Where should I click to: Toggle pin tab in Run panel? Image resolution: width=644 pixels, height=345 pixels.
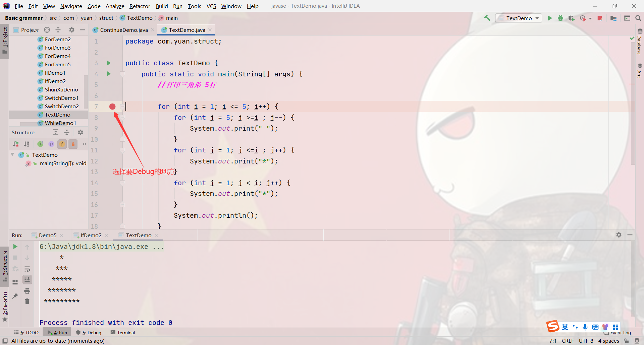(x=15, y=296)
